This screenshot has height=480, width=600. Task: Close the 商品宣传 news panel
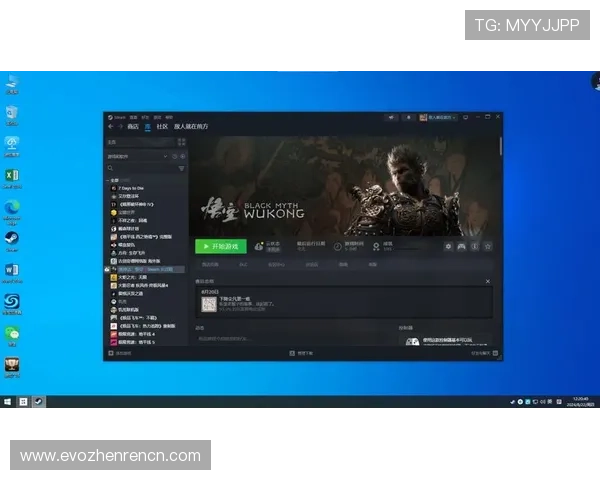tap(490, 283)
